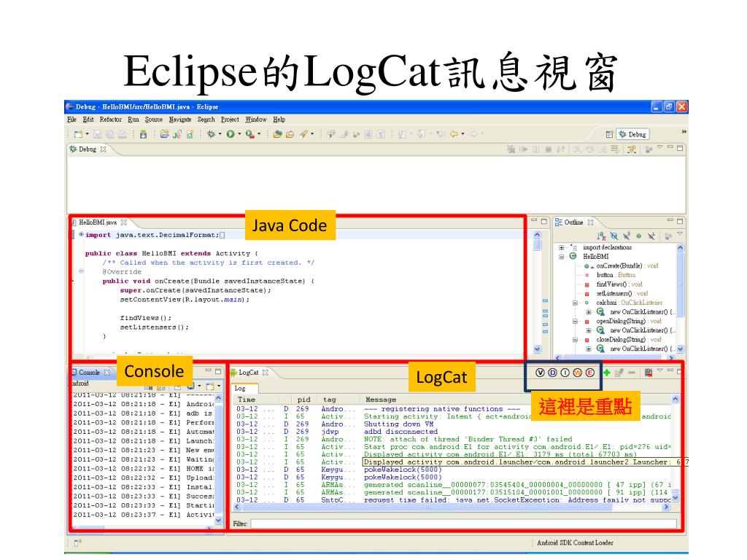This screenshot has width=747, height=560.
Task: Minimize the editor area panel
Action: [534, 221]
